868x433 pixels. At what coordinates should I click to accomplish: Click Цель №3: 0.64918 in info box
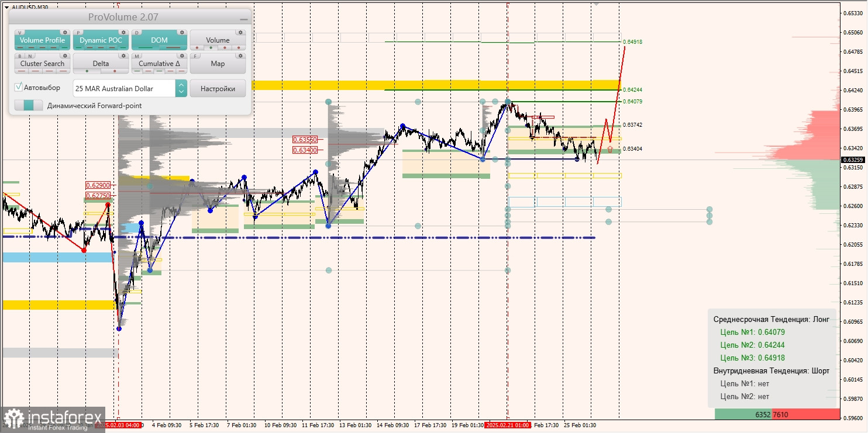(752, 358)
